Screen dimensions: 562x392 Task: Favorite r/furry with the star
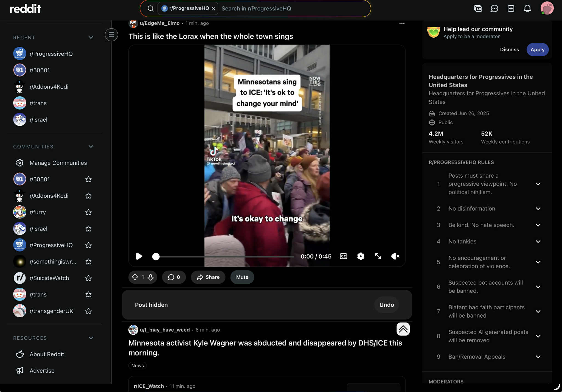[88, 212]
